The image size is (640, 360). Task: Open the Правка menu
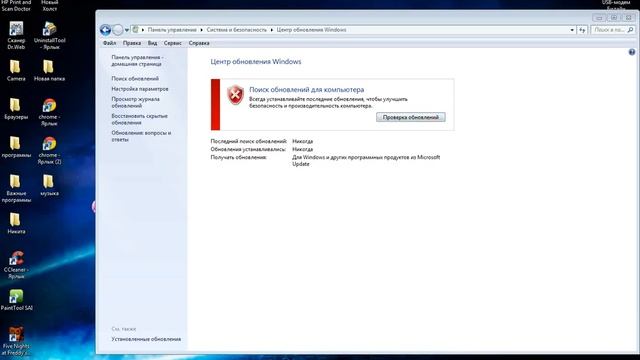coord(132,43)
